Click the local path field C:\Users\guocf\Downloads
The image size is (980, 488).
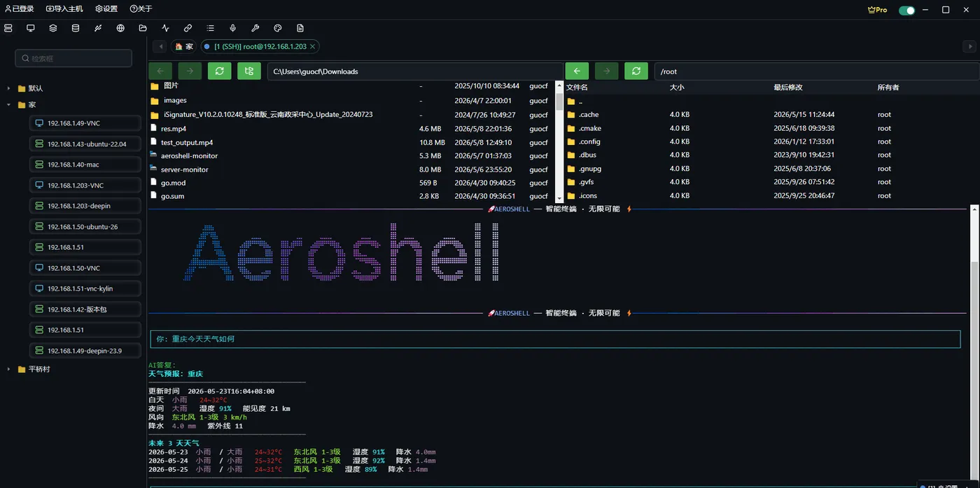[x=415, y=71]
